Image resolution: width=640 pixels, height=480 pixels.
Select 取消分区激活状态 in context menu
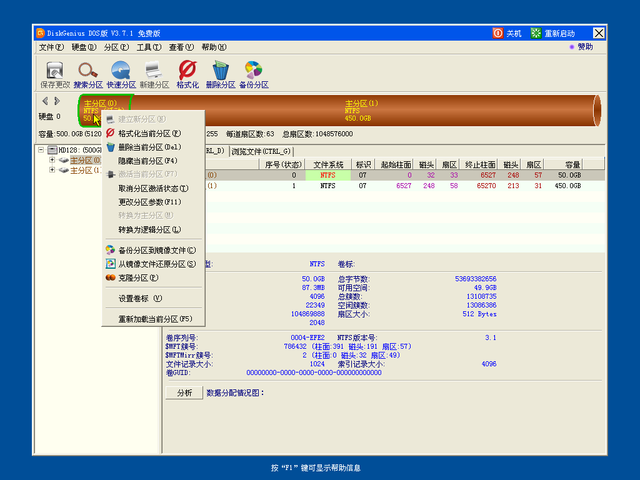(x=153, y=189)
